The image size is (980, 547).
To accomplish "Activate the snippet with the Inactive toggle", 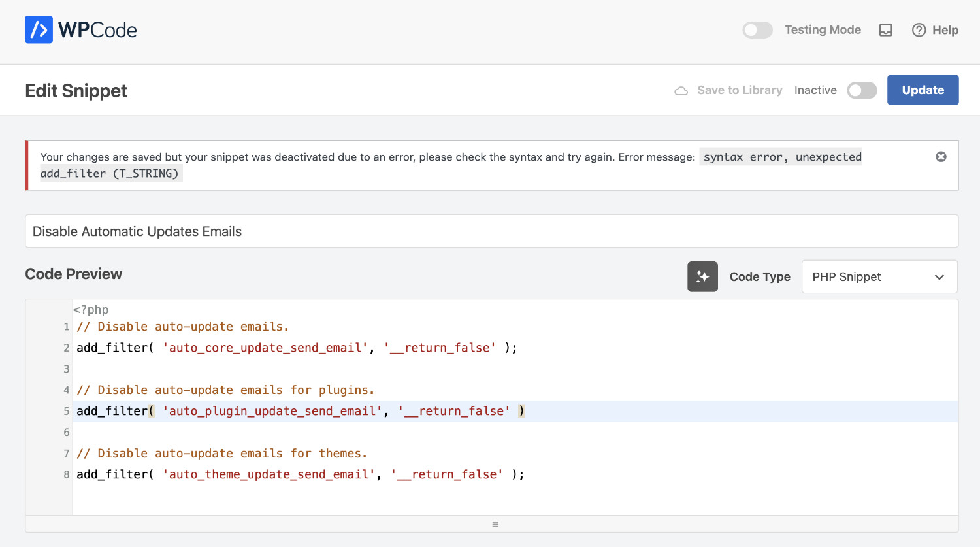I will pyautogui.click(x=862, y=90).
